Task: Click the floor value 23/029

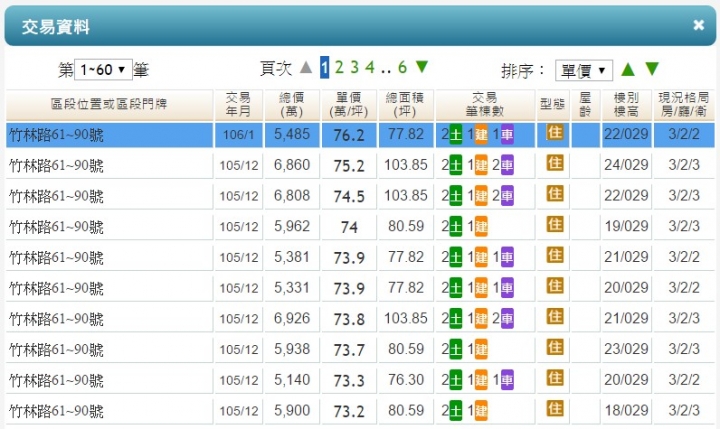Action: click(x=626, y=349)
